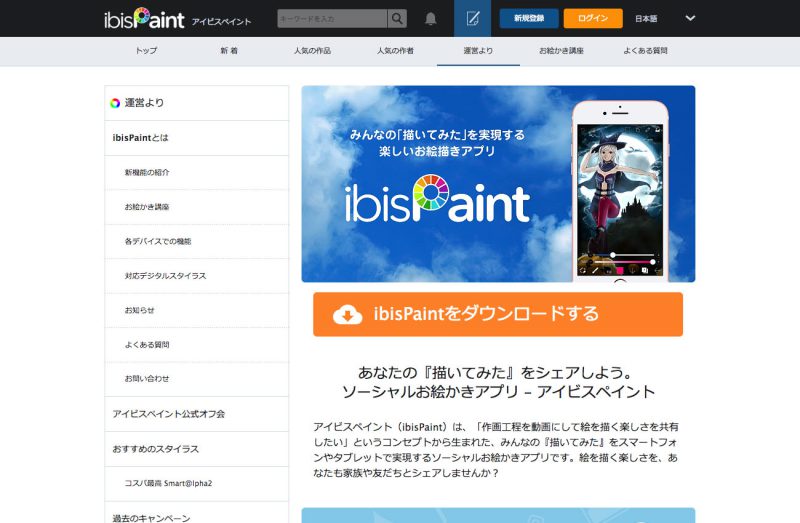The width and height of the screenshot is (800, 523).
Task: Open おすすめのスタイラス in the sidebar
Action: [x=196, y=449]
